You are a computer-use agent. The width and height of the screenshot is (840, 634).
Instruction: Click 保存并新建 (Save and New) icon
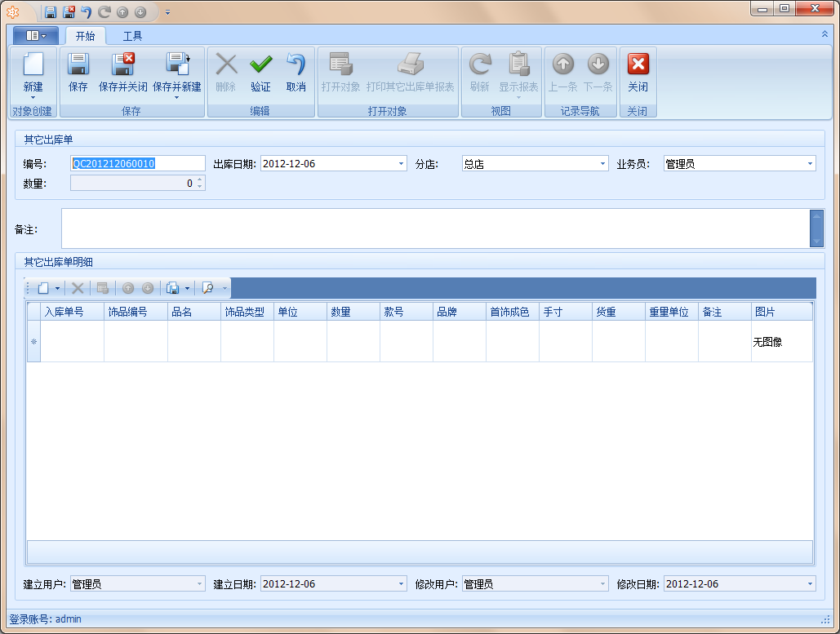(x=177, y=64)
